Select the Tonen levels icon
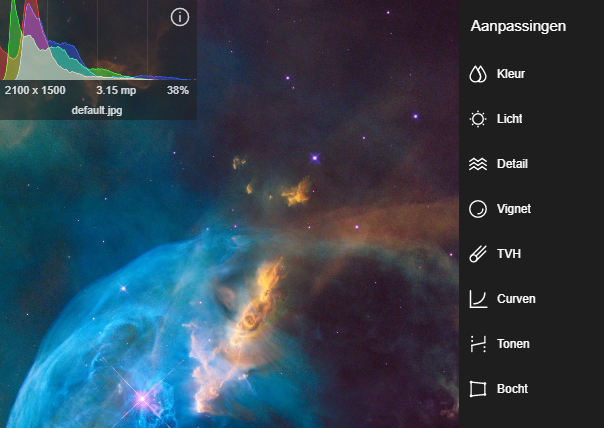 tap(478, 344)
